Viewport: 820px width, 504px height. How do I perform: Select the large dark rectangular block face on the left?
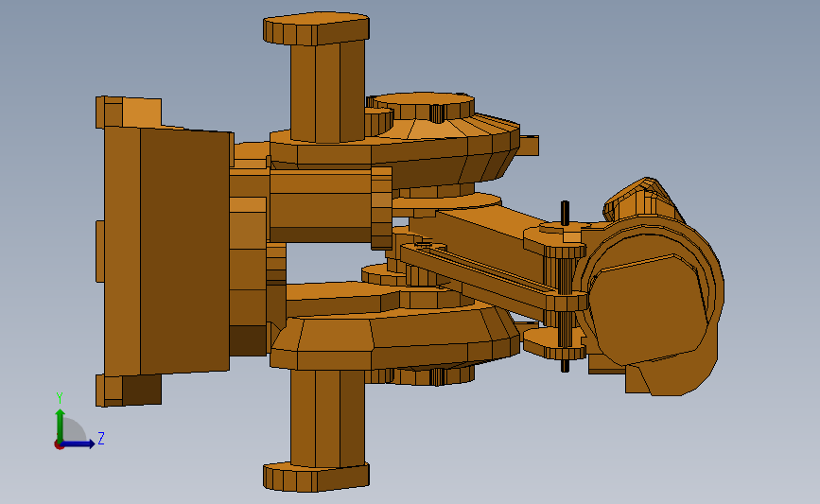pos(185,252)
